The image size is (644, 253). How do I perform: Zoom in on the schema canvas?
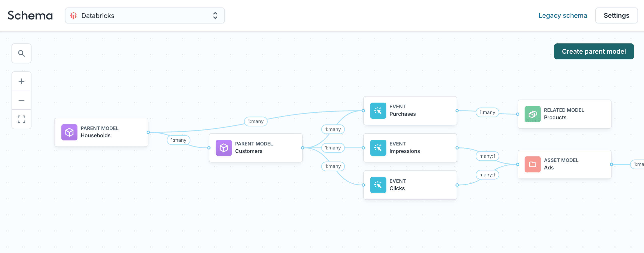coord(21,81)
